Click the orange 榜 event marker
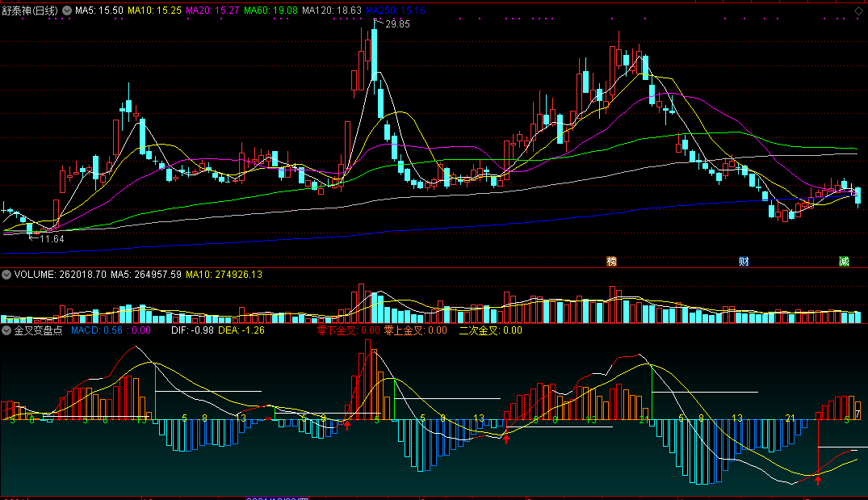The width and height of the screenshot is (868, 500). click(612, 262)
